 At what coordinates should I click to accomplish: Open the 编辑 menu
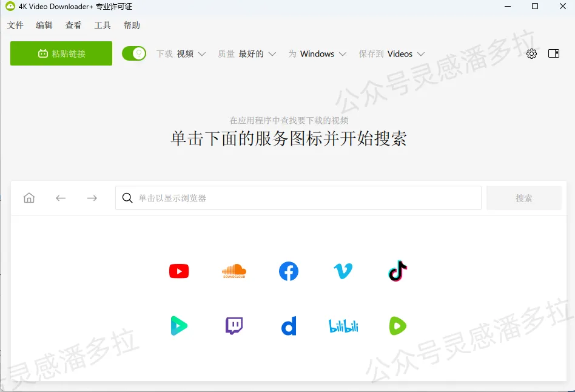pyautogui.click(x=44, y=25)
